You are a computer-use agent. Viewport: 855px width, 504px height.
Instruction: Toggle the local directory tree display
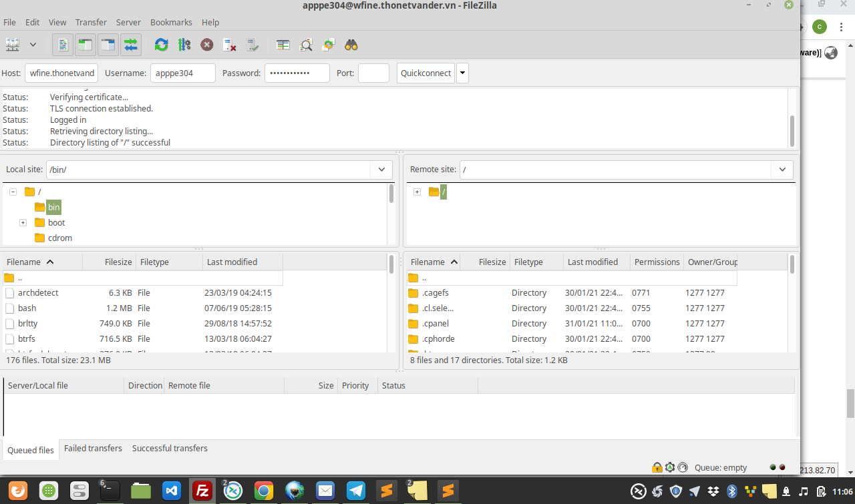[85, 45]
